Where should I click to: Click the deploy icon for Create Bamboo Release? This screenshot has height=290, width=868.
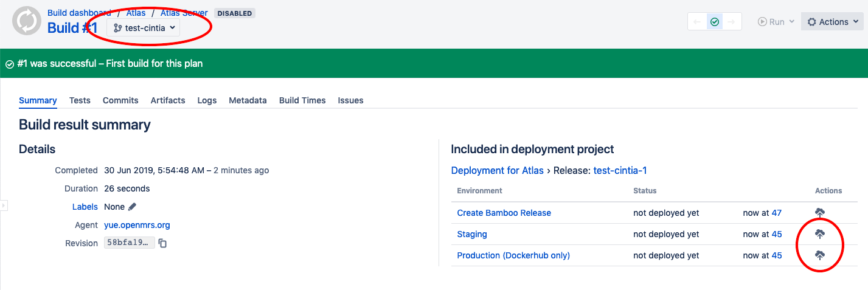tap(820, 213)
